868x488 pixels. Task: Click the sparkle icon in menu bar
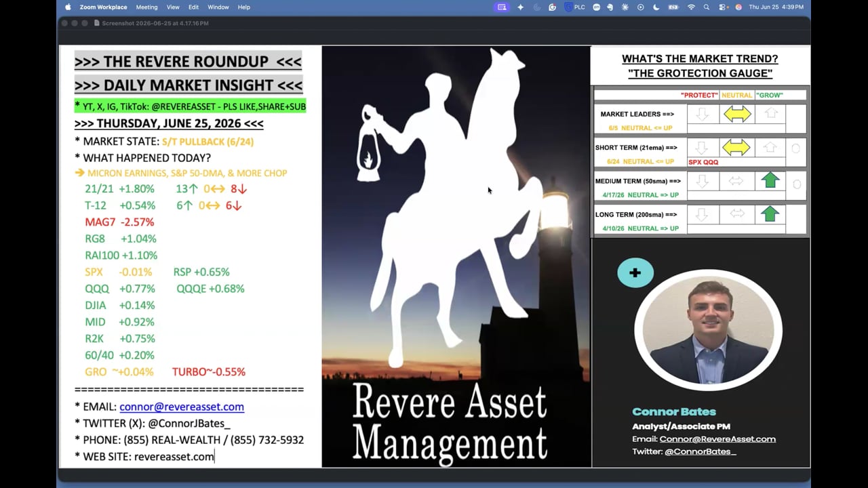pos(520,7)
